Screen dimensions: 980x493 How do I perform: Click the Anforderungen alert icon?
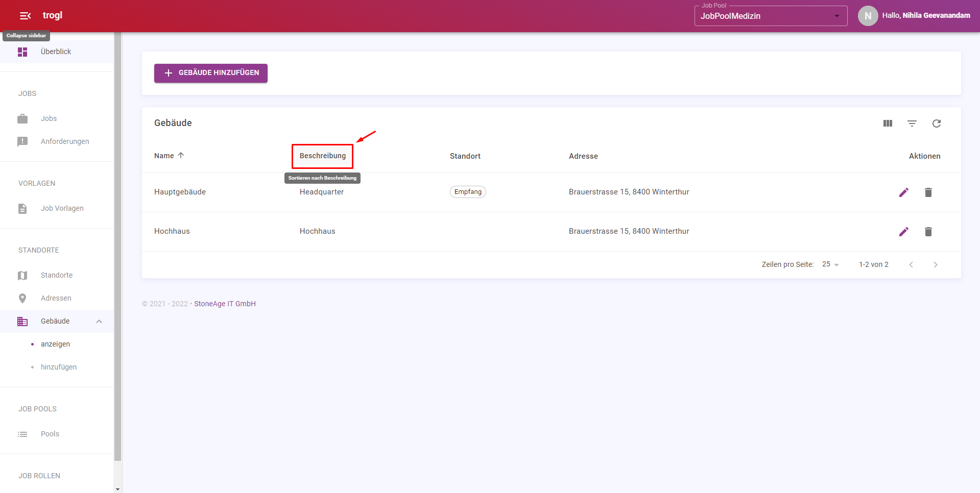click(x=22, y=142)
